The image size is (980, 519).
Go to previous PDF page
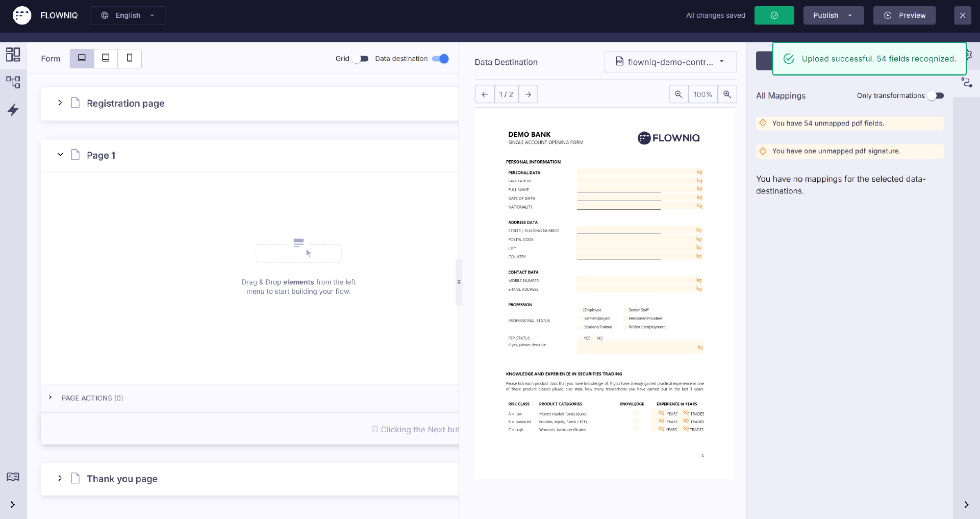point(485,94)
